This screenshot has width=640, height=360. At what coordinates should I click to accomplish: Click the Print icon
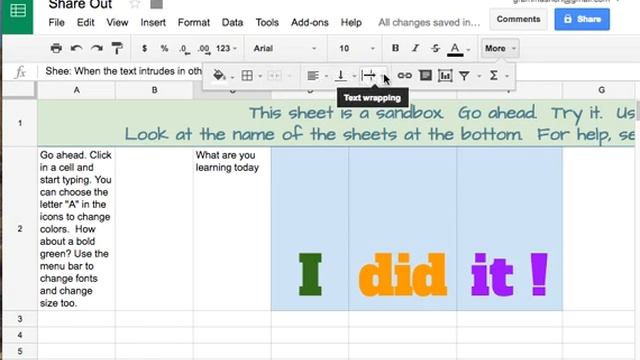pyautogui.click(x=56, y=48)
